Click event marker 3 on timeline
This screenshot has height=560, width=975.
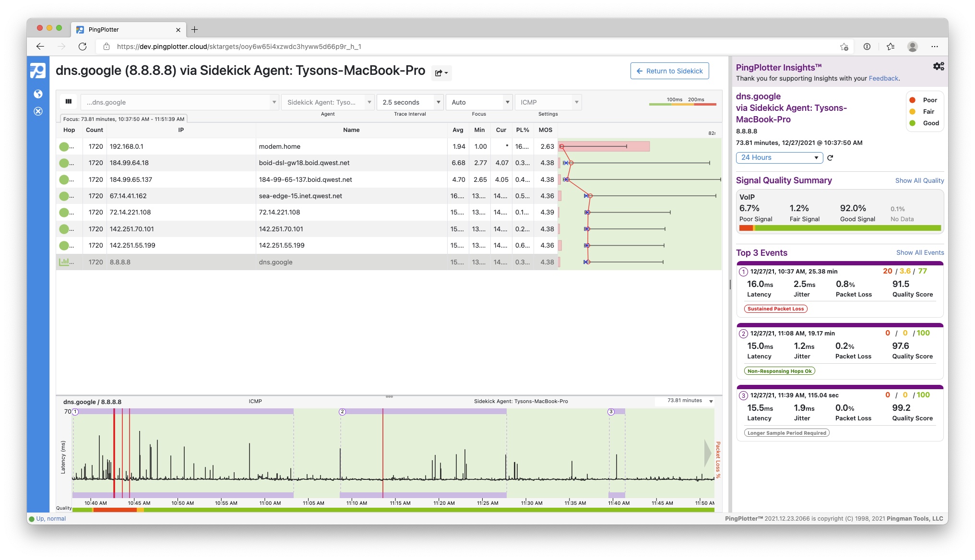pyautogui.click(x=611, y=412)
